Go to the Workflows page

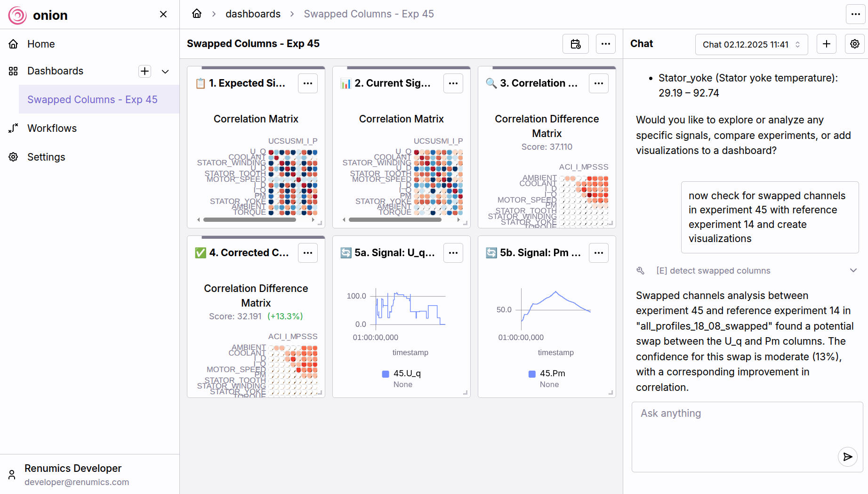(x=52, y=128)
